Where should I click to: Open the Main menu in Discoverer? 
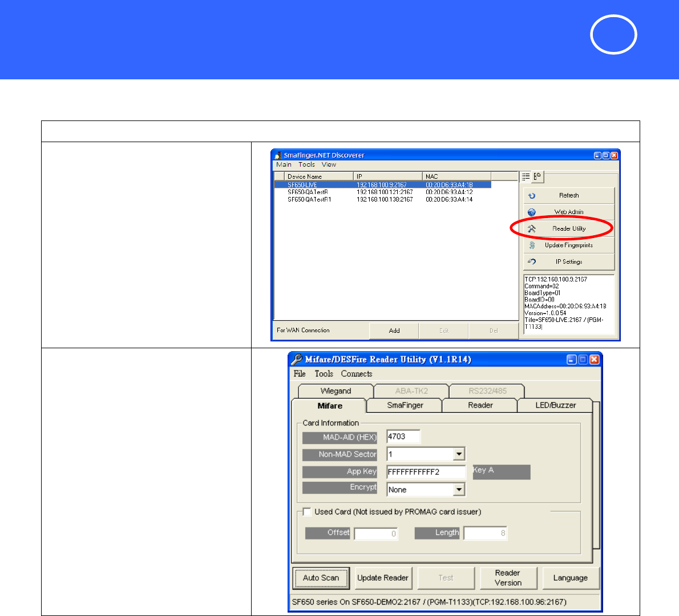pos(284,164)
